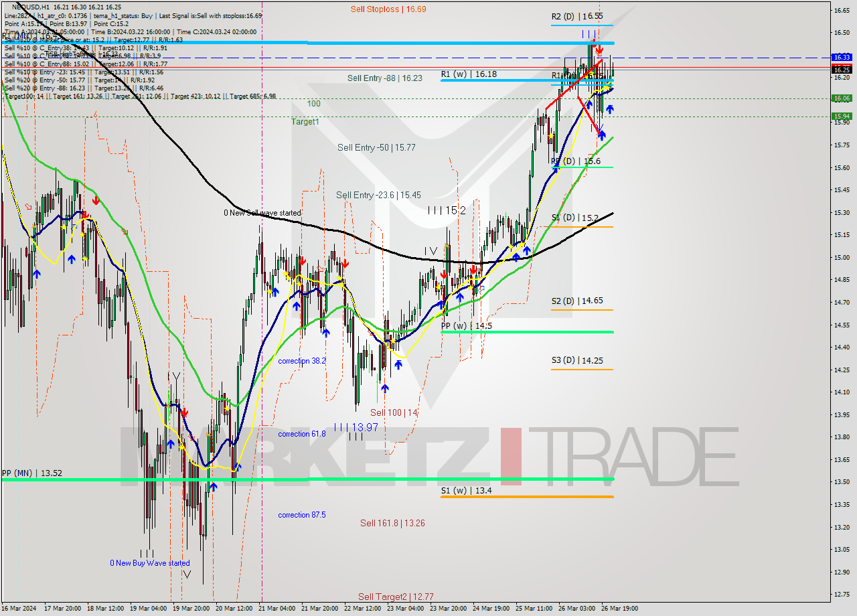Click the 14.40 price axis value
This screenshot has height=616, width=857.
[x=842, y=347]
